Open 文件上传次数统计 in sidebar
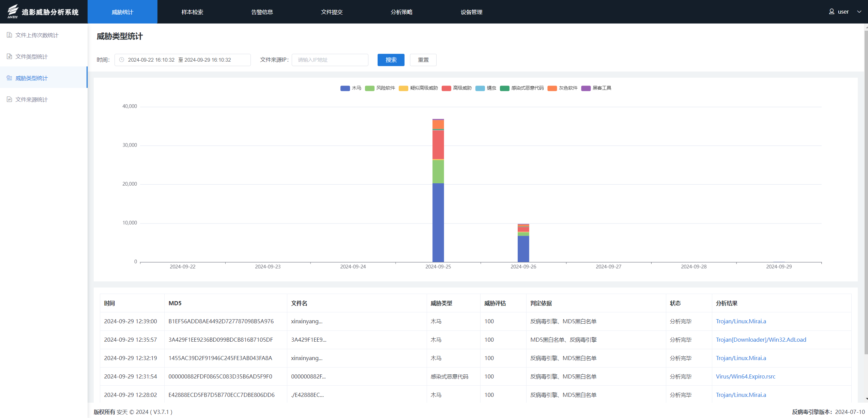Viewport: 868px width, 418px height. coord(44,35)
